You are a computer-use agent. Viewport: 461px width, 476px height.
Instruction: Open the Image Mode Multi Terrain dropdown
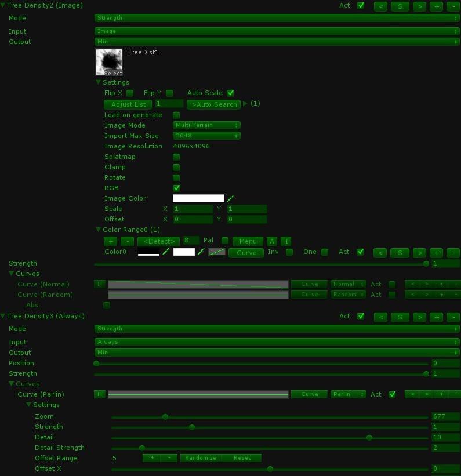pyautogui.click(x=206, y=125)
